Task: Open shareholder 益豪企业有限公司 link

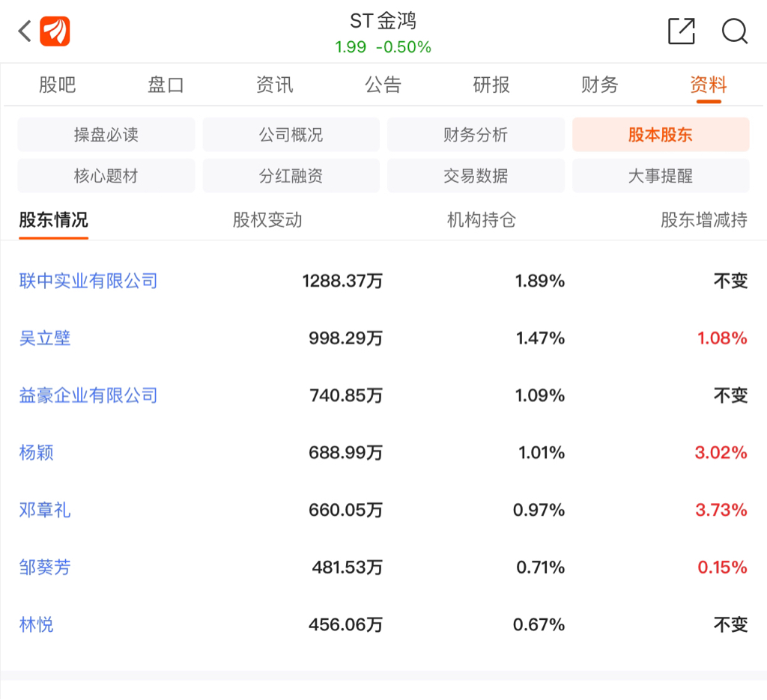Action: pos(88,395)
